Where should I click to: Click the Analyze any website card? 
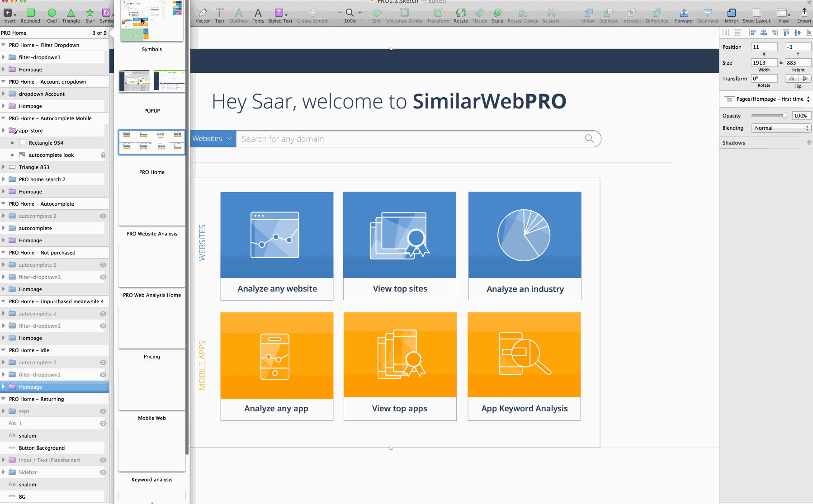point(277,245)
